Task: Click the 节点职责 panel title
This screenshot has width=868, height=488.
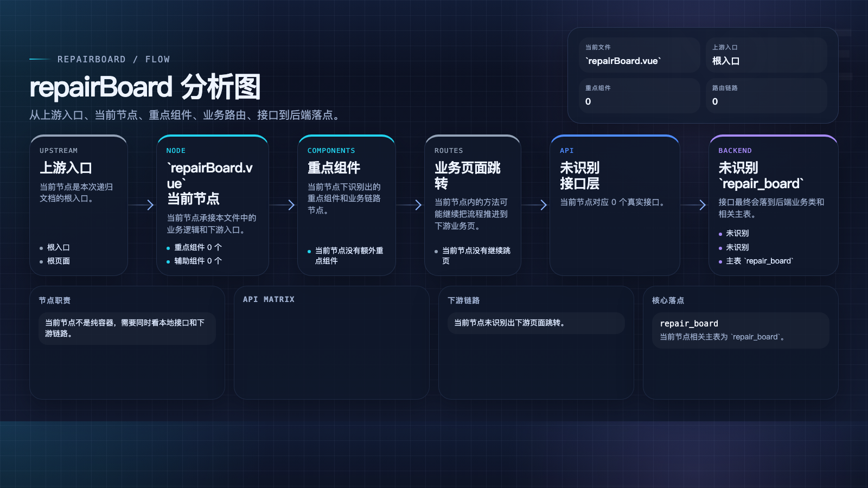Action: tap(54, 300)
